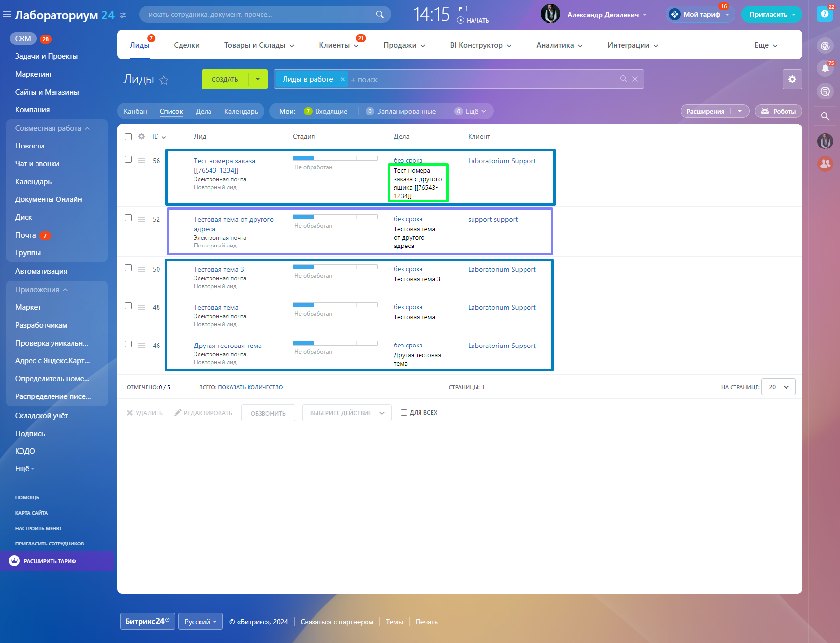Click the notifications bell in right sidebar
The image size is (840, 643).
(825, 68)
